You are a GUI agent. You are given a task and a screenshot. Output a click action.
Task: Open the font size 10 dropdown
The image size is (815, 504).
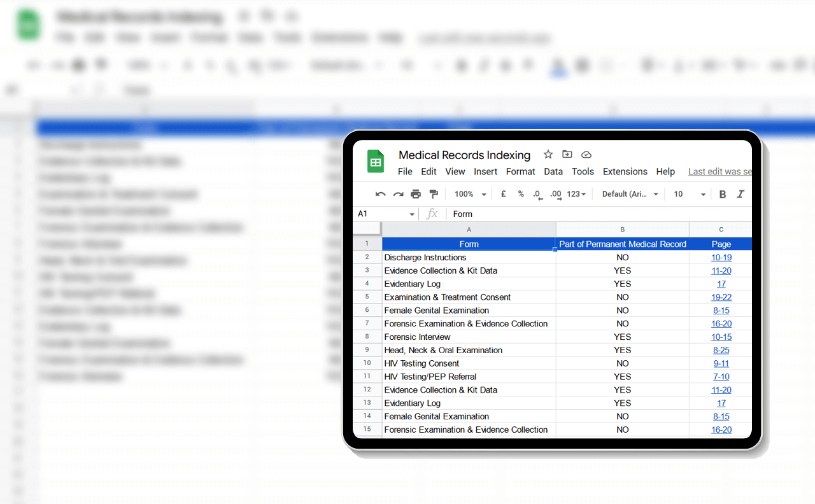coord(690,194)
